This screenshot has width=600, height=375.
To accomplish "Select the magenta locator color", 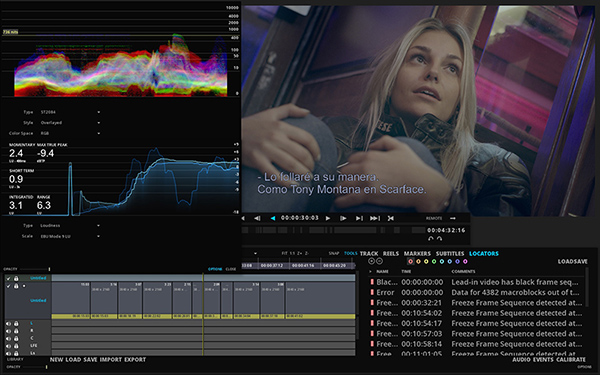I will 465,261.
